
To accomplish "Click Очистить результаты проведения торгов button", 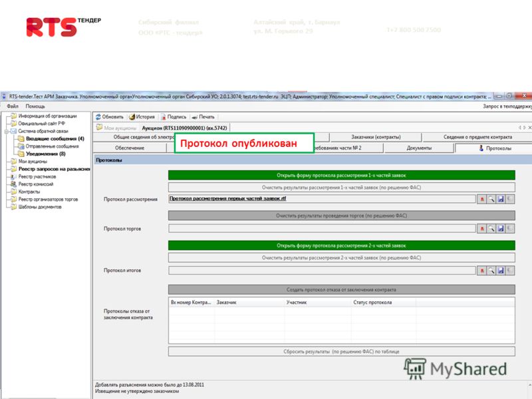I will point(342,215).
